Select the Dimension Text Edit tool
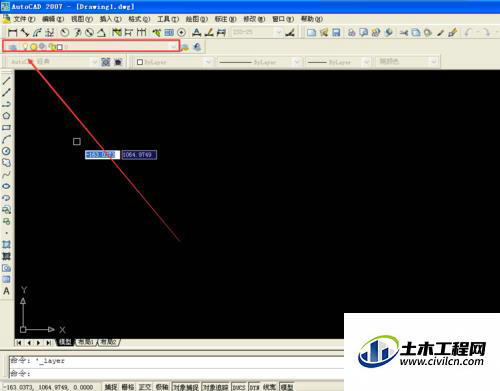 pos(209,33)
